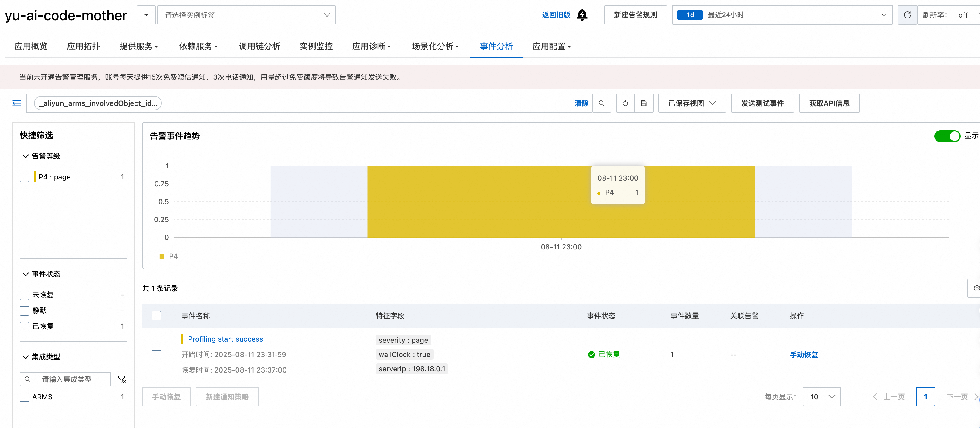
Task: Click the reload query icon in filter bar
Action: point(625,103)
